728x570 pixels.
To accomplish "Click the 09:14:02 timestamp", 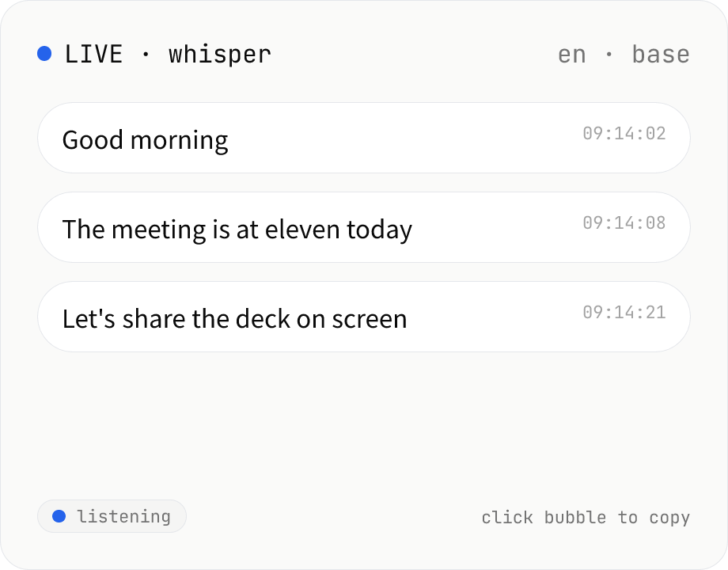I will (624, 133).
